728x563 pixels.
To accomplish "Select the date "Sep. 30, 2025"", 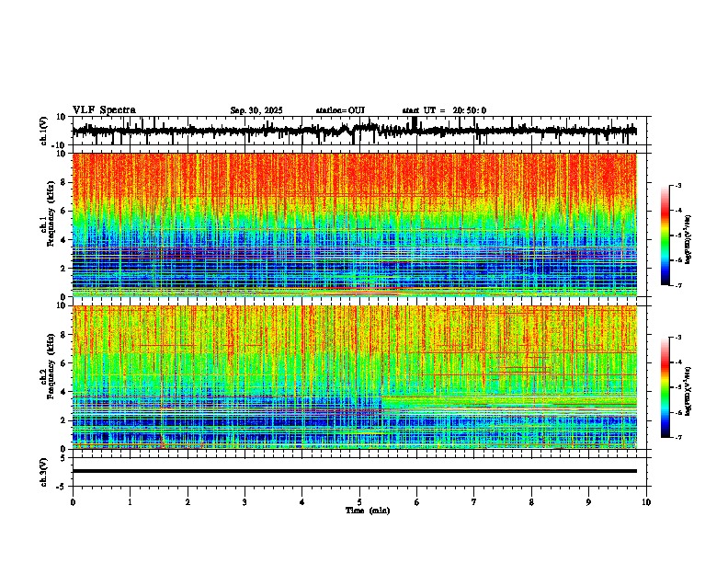I will 256,110.
